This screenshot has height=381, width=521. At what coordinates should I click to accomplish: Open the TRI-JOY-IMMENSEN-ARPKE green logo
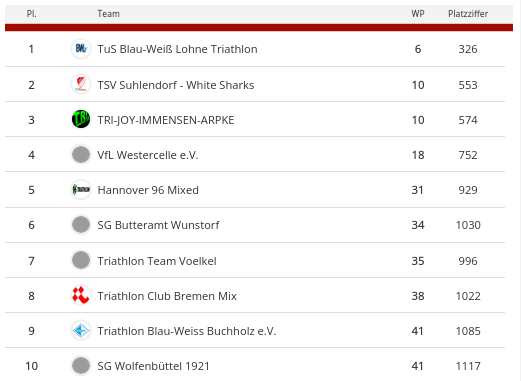click(81, 119)
